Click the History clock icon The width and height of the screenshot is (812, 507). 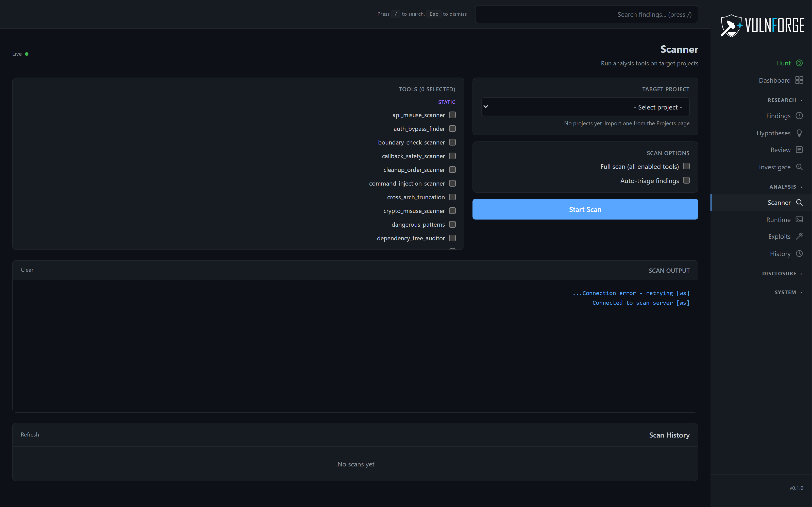(800, 253)
